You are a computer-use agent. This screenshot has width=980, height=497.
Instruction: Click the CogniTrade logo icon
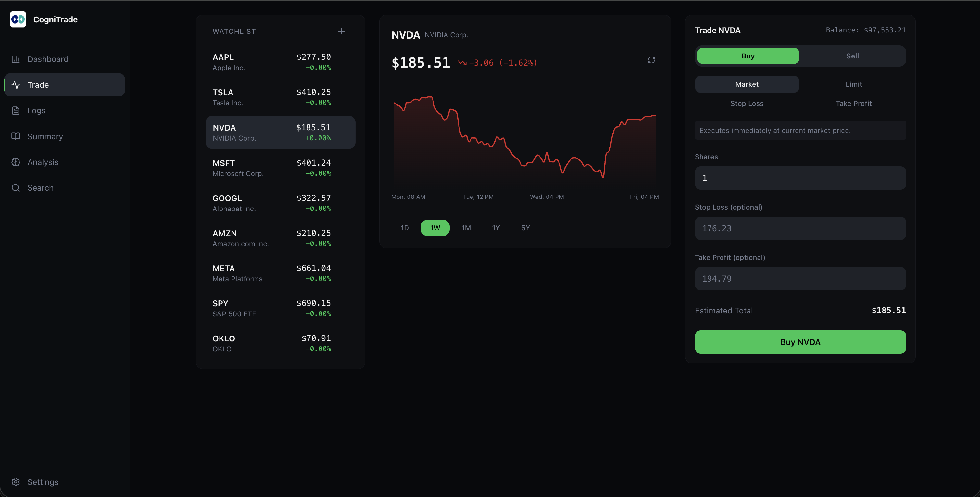(18, 19)
